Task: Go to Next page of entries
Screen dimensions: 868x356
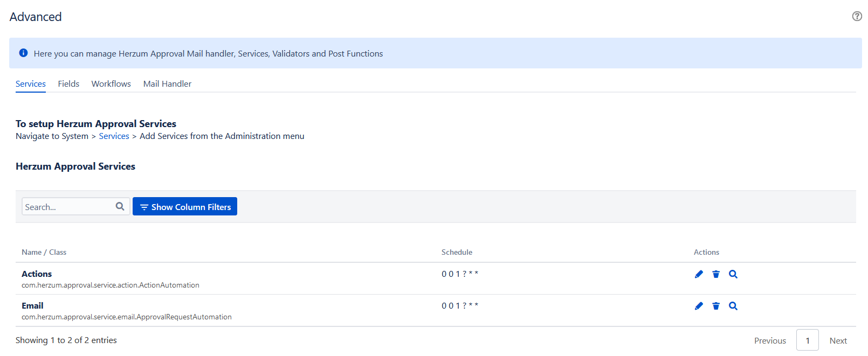Action: point(838,340)
